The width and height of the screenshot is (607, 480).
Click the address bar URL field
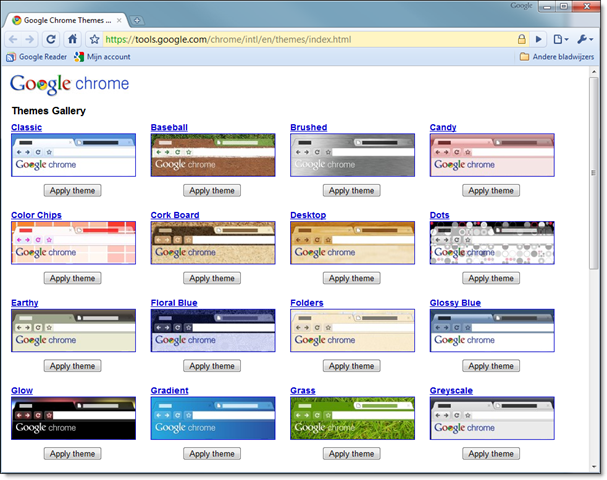click(310, 39)
